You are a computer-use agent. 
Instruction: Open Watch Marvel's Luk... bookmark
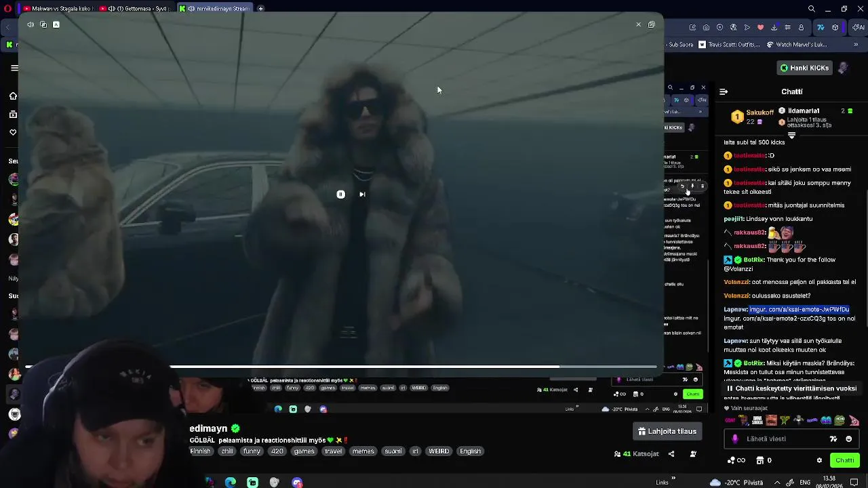pyautogui.click(x=797, y=45)
